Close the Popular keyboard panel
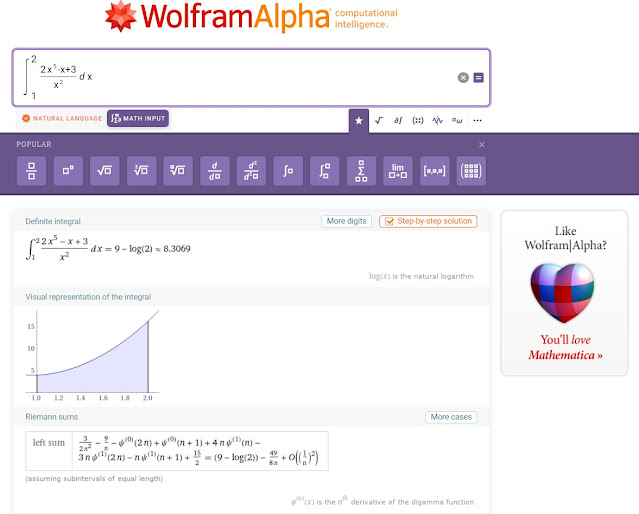This screenshot has width=639, height=514. [482, 145]
